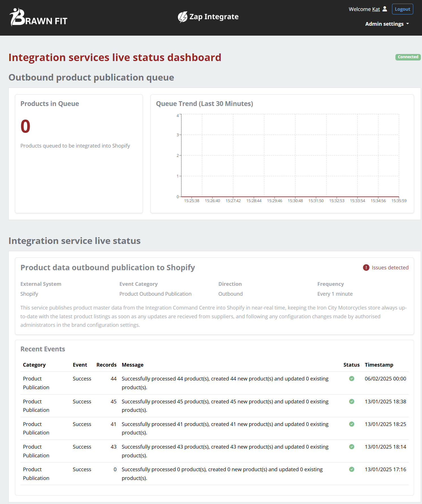Click the Category column header

click(34, 365)
